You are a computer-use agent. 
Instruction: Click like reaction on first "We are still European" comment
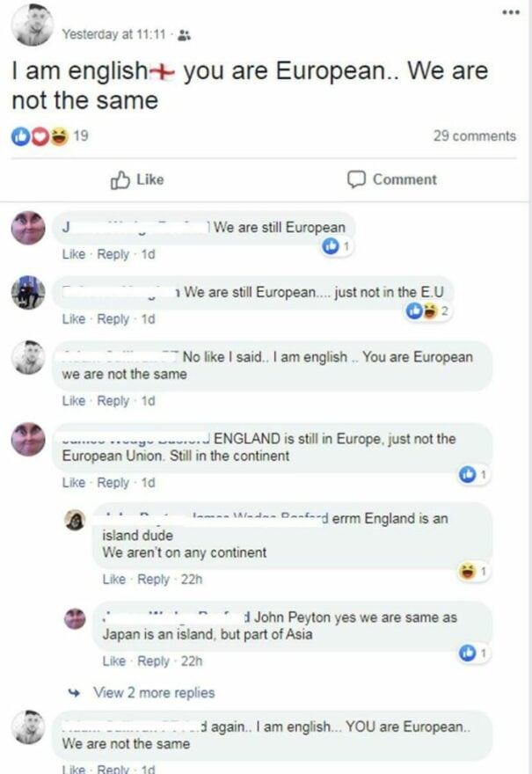point(337,245)
